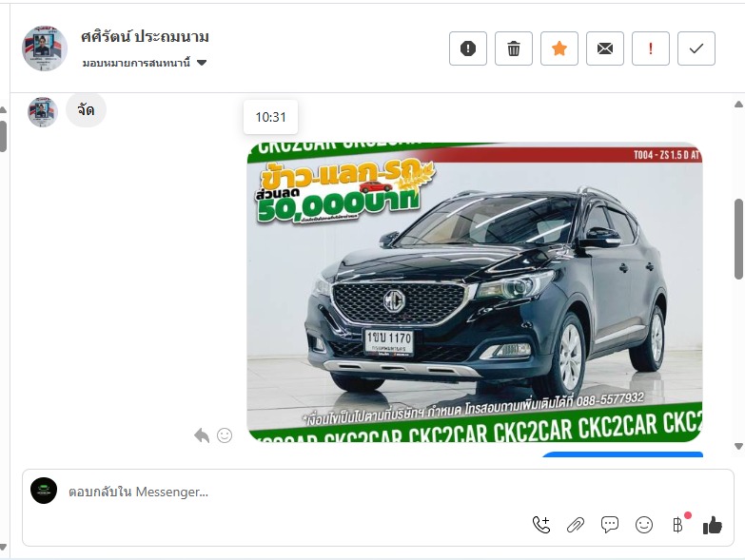Open the profile picture in the conversation header
This screenshot has width=745, height=560.
45,48
